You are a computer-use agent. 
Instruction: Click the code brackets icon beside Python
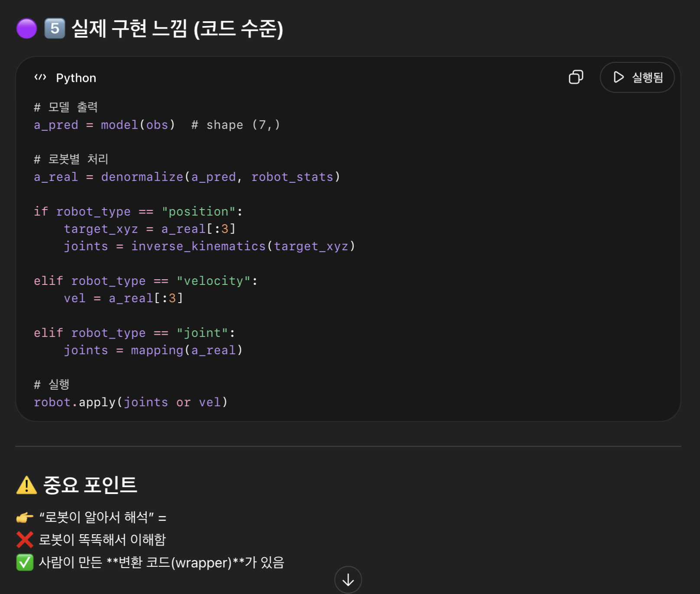pyautogui.click(x=40, y=77)
